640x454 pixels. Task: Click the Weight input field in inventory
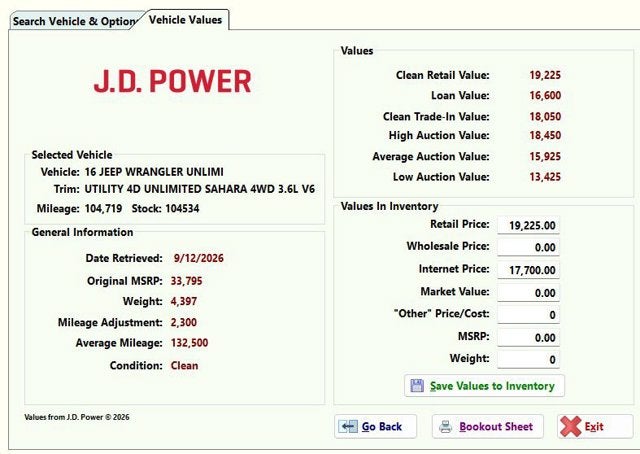[x=528, y=360]
